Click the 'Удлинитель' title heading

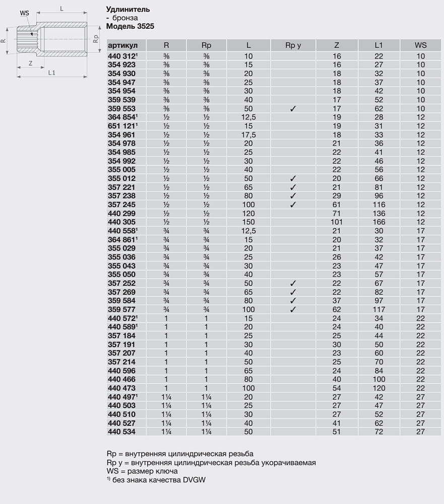128,10
